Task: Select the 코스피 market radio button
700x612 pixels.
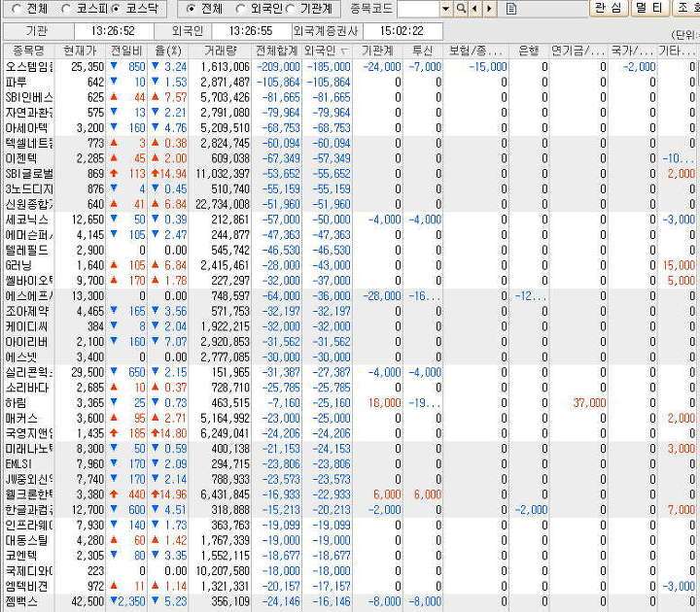Action: click(66, 8)
